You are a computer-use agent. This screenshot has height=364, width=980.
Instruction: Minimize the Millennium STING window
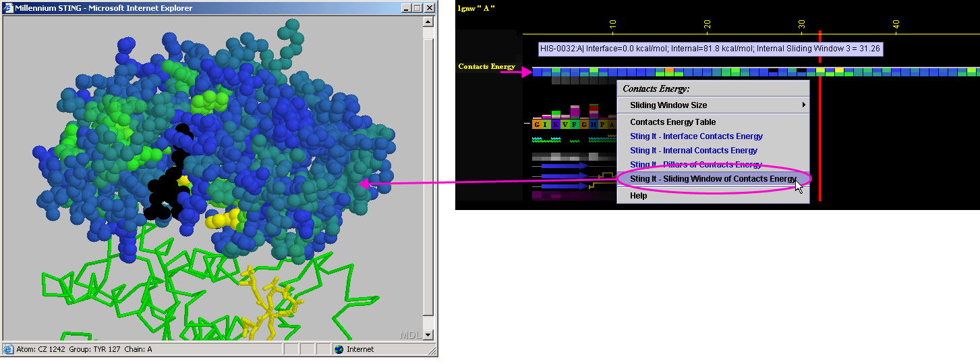[x=405, y=8]
